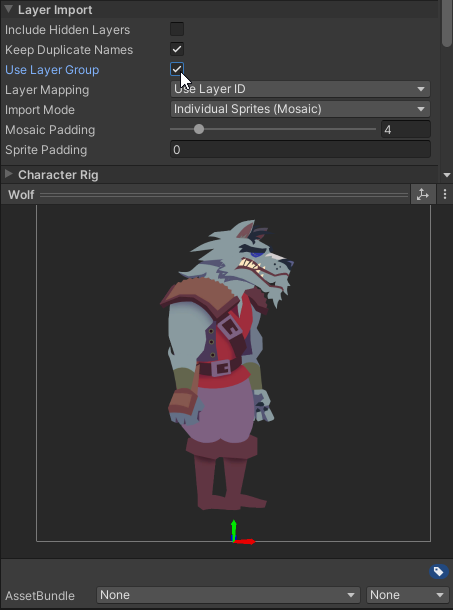The height and width of the screenshot is (610, 453).
Task: Click the Sprite Padding input field
Action: coord(300,150)
